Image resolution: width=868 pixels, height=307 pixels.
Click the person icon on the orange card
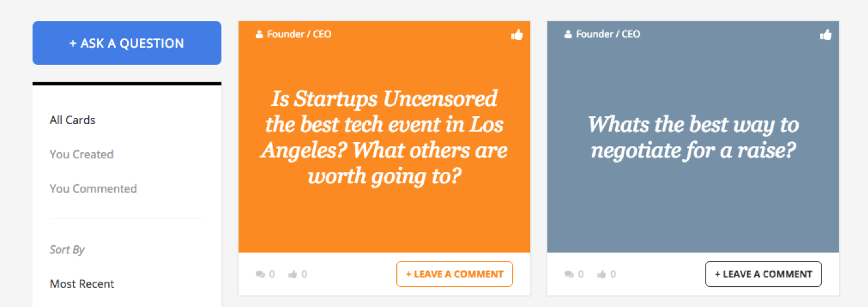coord(259,34)
